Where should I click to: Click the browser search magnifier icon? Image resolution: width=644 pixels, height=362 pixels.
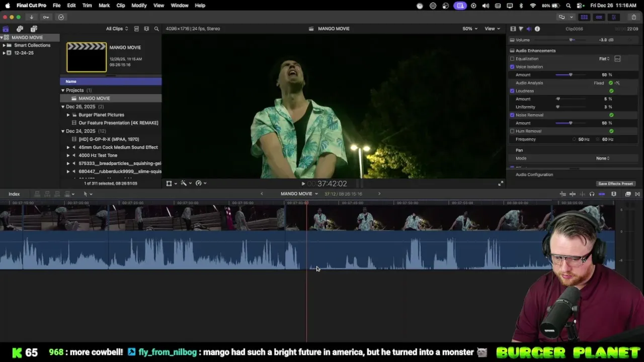pos(156,29)
